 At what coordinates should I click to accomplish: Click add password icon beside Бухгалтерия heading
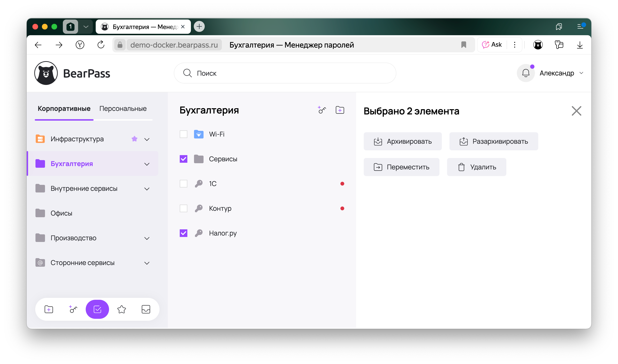coord(322,110)
